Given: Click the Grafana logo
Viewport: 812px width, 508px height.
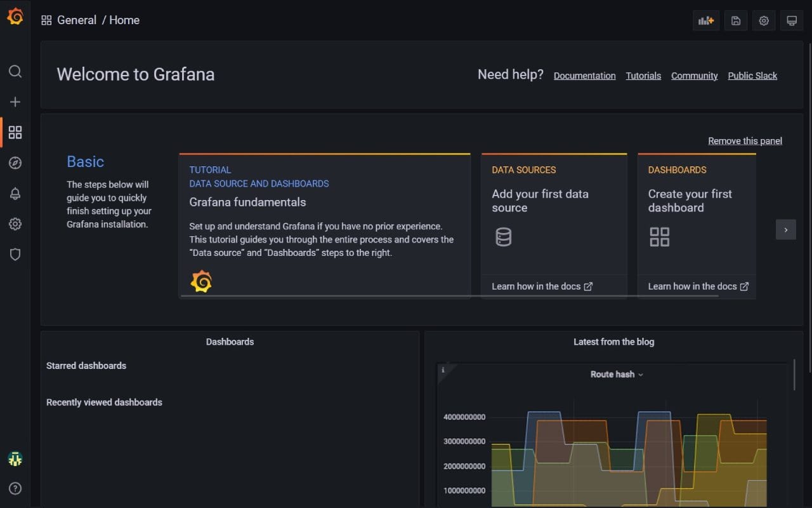Looking at the screenshot, I should [15, 17].
